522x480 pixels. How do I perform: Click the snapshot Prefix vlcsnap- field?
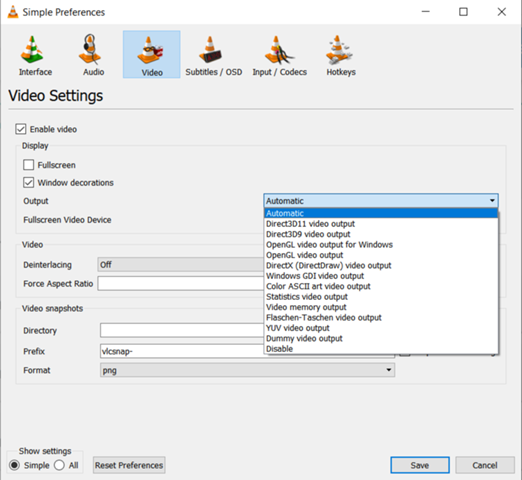[x=183, y=351]
